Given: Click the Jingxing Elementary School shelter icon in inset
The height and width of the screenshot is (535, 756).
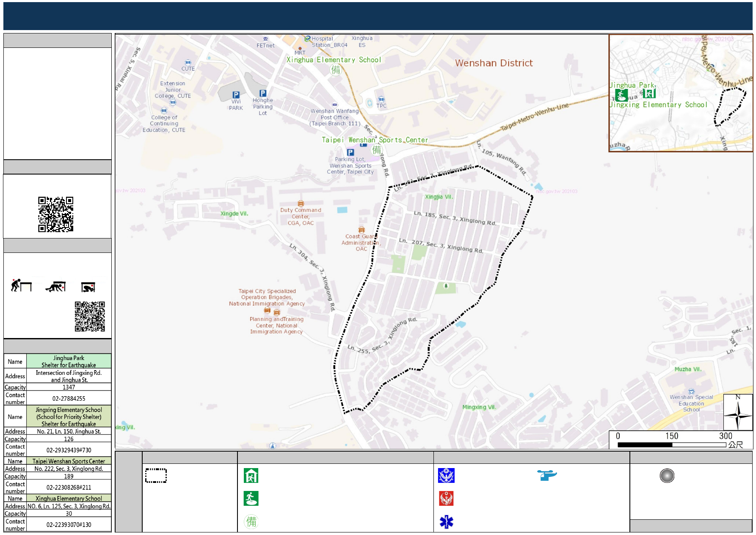Looking at the screenshot, I should point(649,93).
